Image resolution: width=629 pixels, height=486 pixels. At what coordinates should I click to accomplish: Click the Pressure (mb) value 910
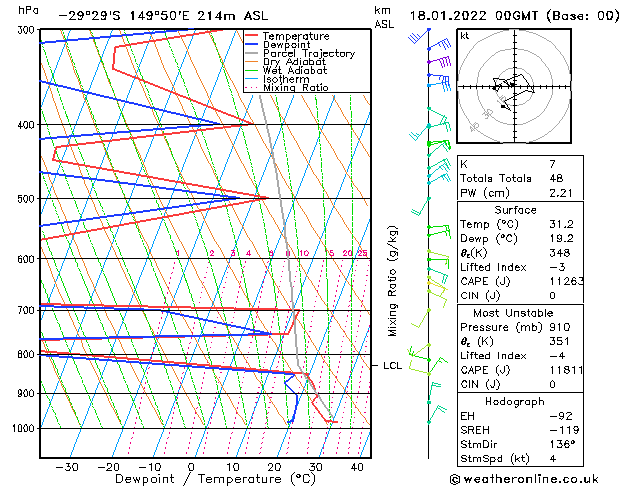[560, 327]
